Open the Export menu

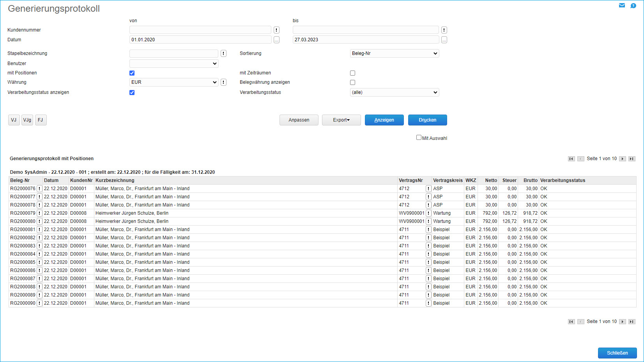(x=341, y=120)
